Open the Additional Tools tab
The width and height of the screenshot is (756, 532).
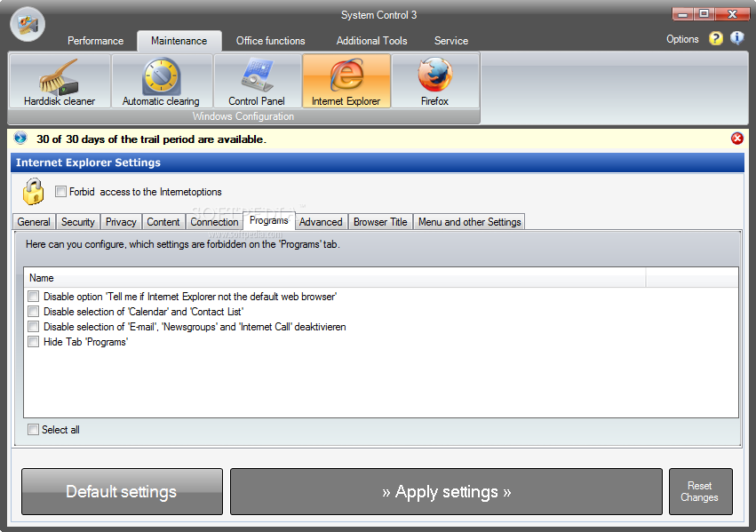tap(371, 41)
